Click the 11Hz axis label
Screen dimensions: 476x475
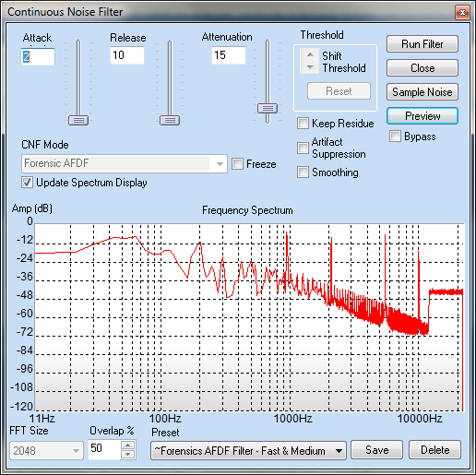42,419
